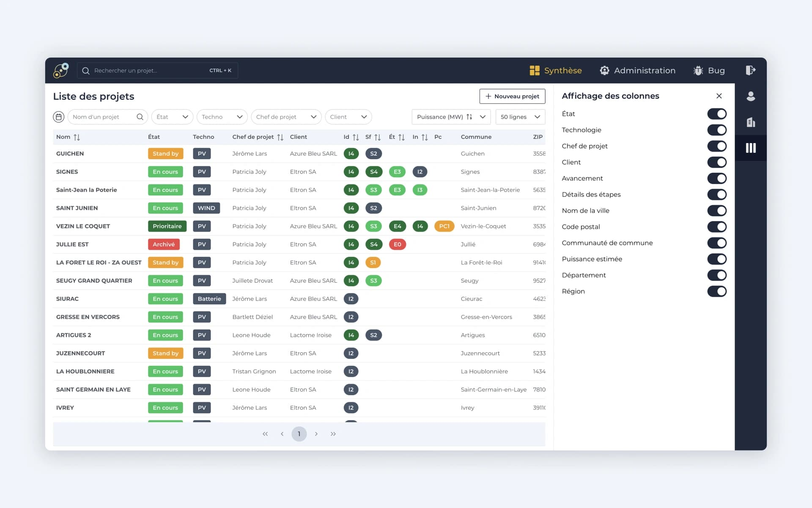Image resolution: width=812 pixels, height=508 pixels.
Task: Click the Nom d'un projet input
Action: 107,117
